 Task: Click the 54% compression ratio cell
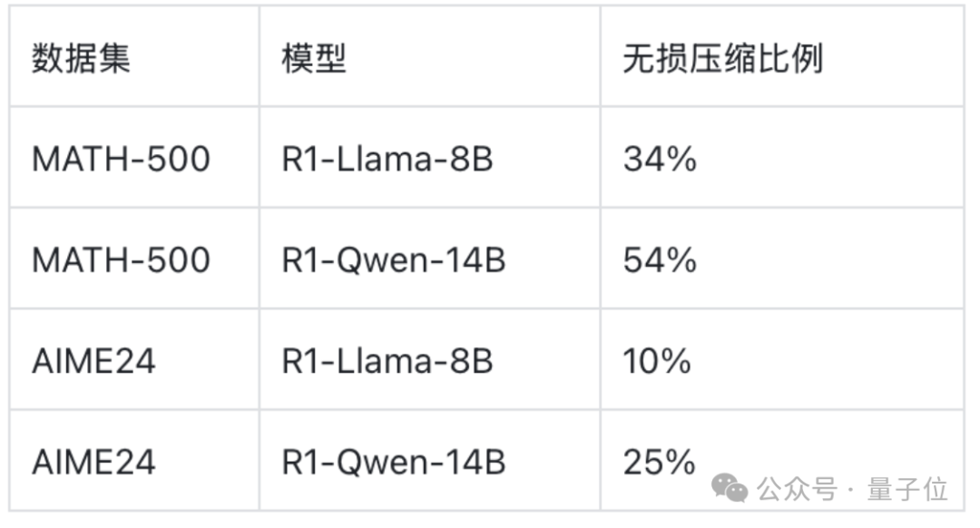click(x=660, y=260)
